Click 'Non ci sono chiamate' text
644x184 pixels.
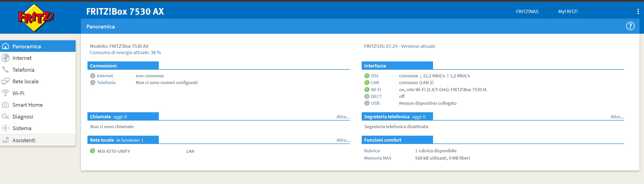point(112,127)
